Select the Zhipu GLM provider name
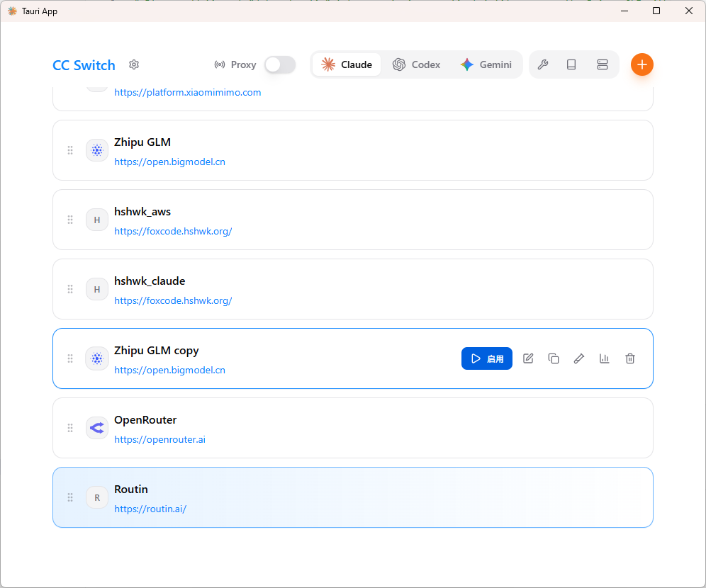The height and width of the screenshot is (588, 706). (142, 142)
